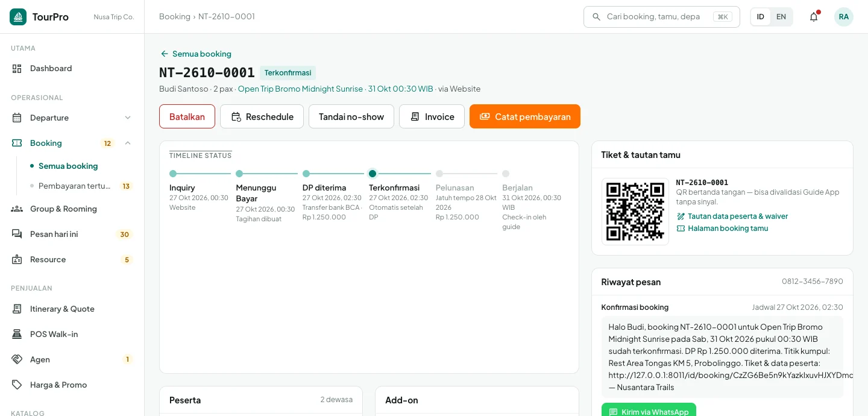
Task: Click the Pelunasan timeline step dot
Action: click(439, 174)
